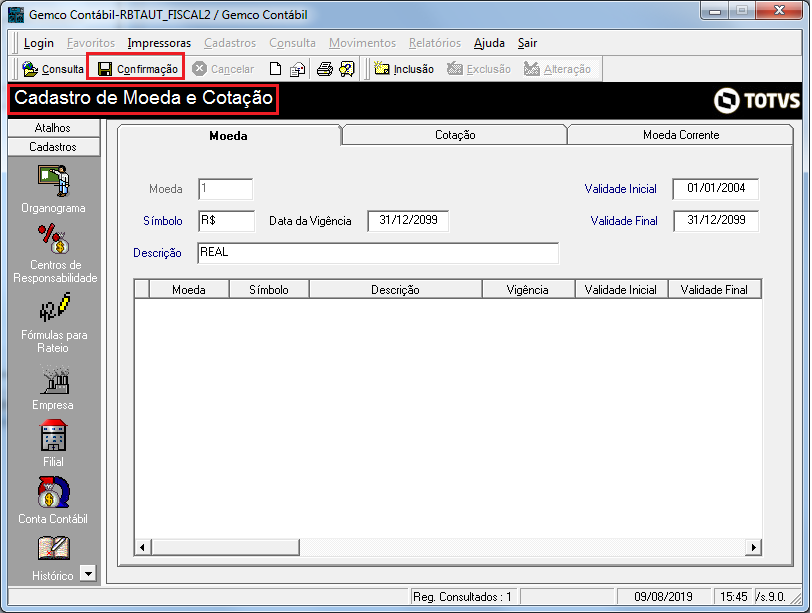Click the Cancelar toolbar button

pyautogui.click(x=223, y=69)
